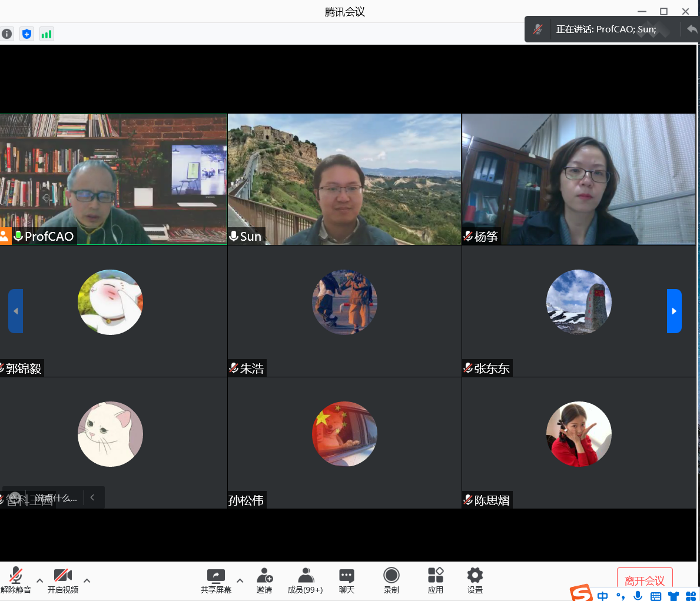The width and height of the screenshot is (700, 601).
Task: Open the meeting info icon
Action: tap(6, 34)
